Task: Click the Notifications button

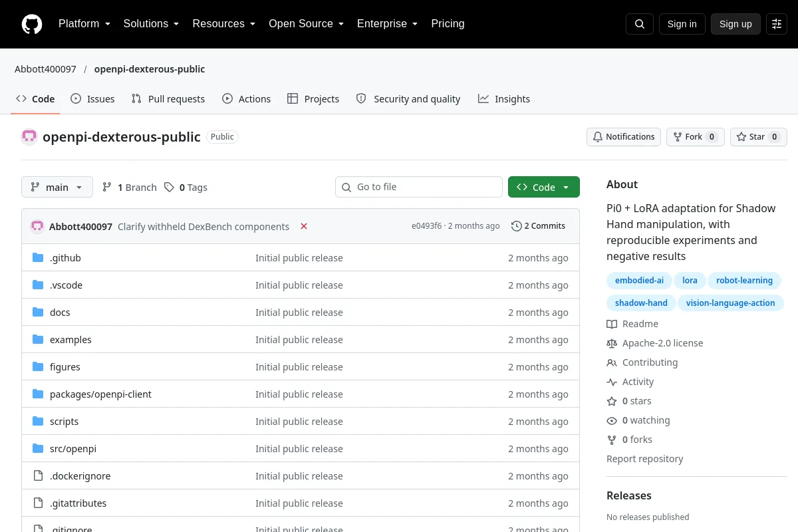Action: [624, 137]
